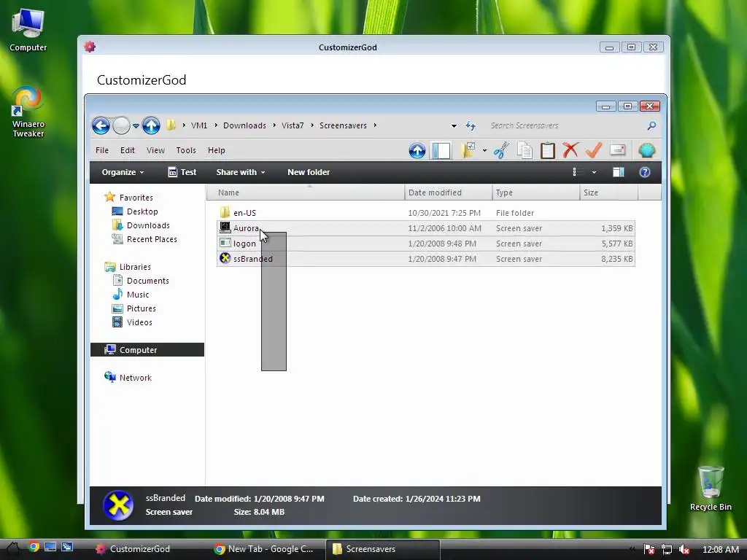Navigate to VM1 breadcrumb

click(x=199, y=125)
